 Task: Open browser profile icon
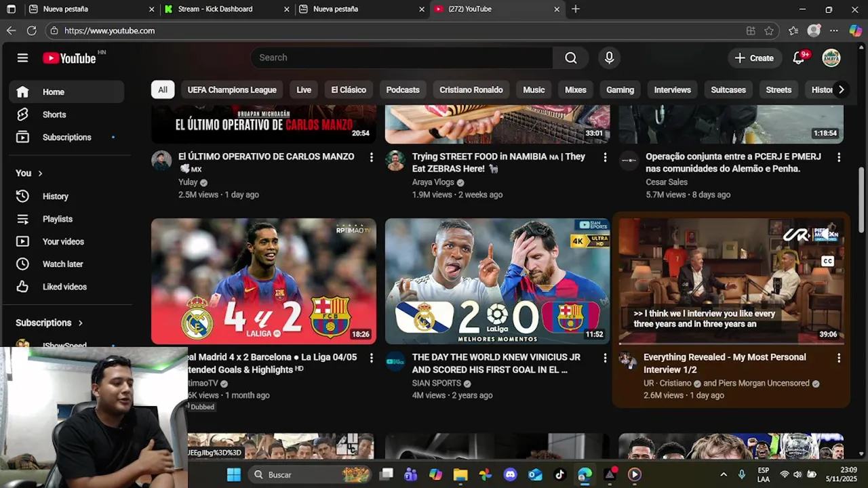[814, 30]
